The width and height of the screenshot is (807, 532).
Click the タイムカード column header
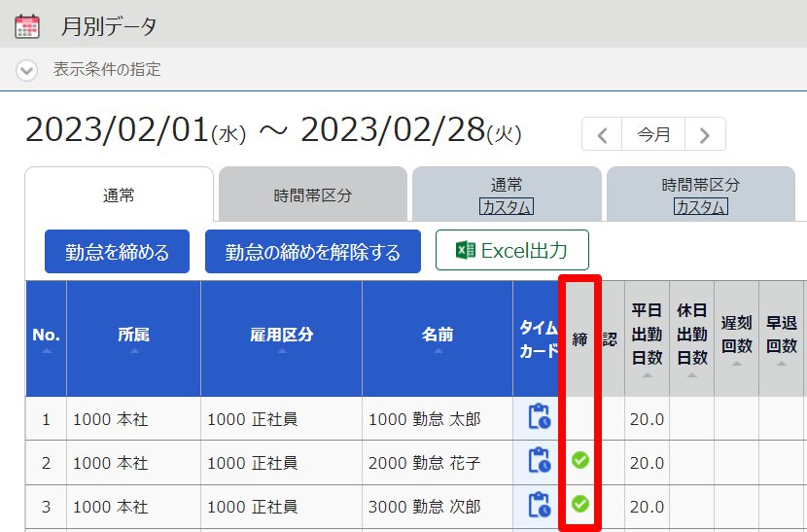point(537,338)
